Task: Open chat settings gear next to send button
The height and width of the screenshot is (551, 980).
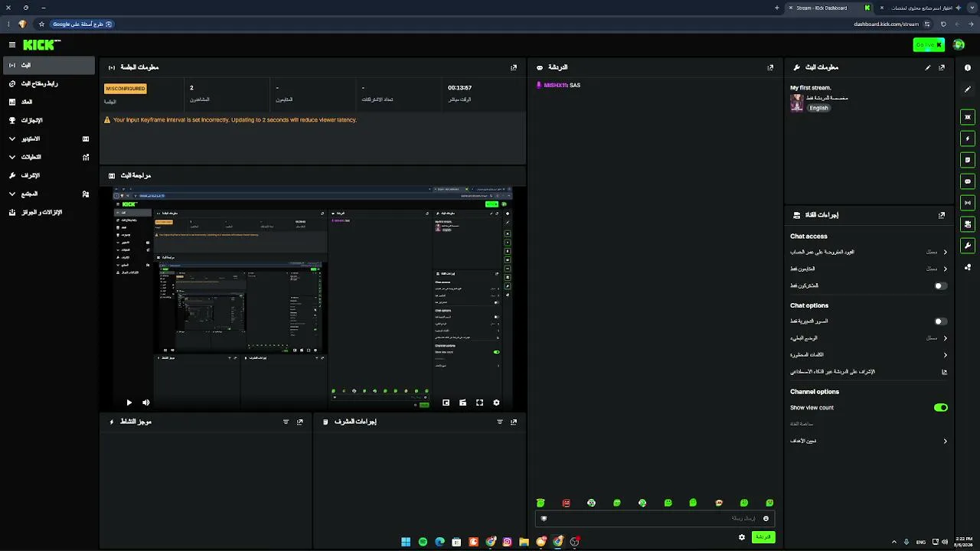Action: click(742, 537)
